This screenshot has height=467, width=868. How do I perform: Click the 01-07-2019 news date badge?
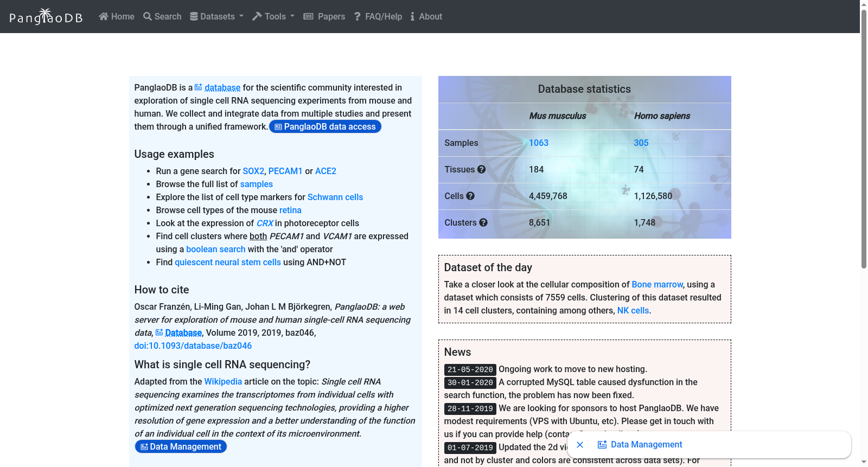click(x=470, y=447)
